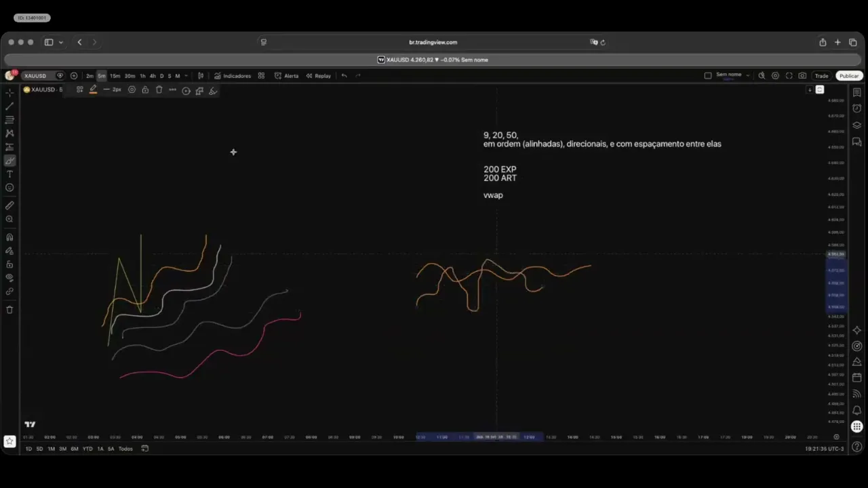This screenshot has height=488, width=868.
Task: Create an Alerta
Action: 286,76
